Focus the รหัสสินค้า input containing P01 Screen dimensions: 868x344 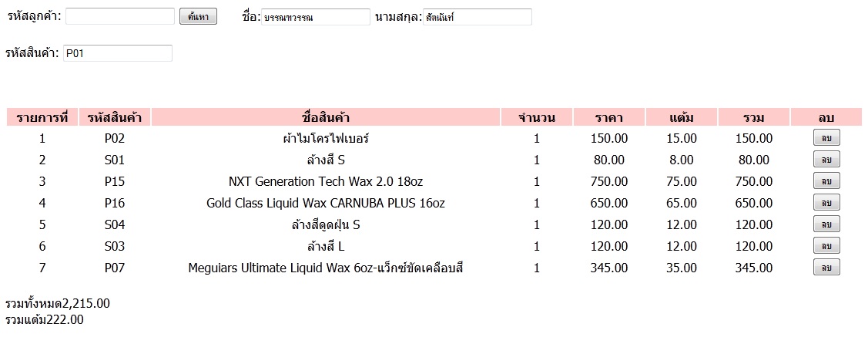118,53
